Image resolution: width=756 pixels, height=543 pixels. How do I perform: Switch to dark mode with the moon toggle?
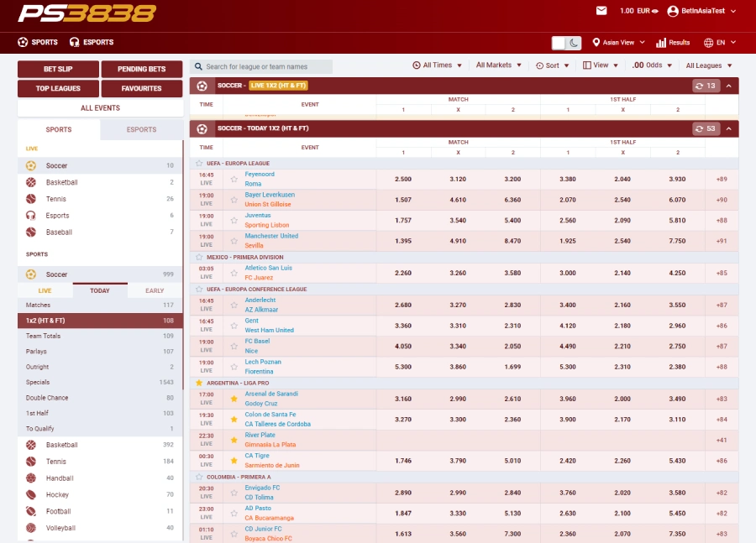[x=572, y=42]
